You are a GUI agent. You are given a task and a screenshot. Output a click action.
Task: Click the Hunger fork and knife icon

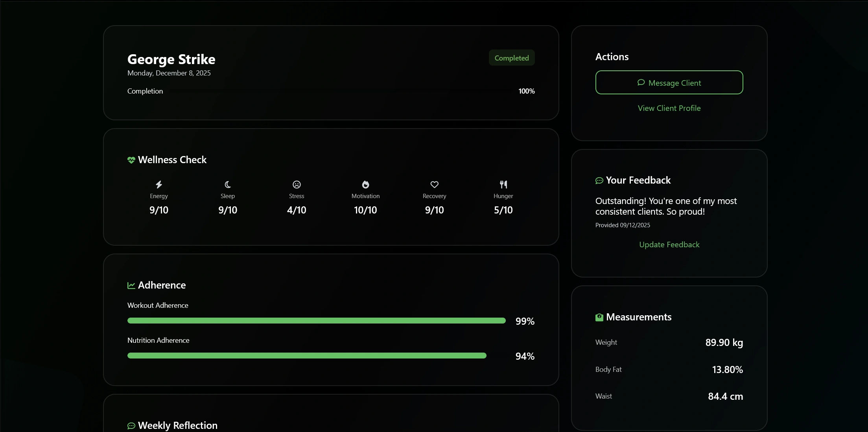pos(503,184)
